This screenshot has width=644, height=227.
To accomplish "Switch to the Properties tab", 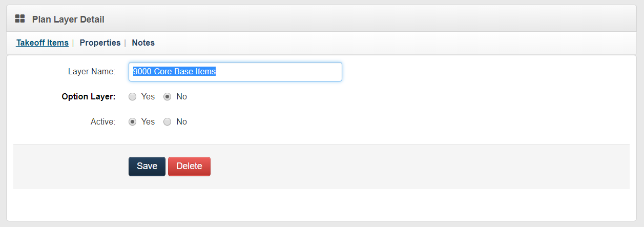I will click(x=100, y=43).
